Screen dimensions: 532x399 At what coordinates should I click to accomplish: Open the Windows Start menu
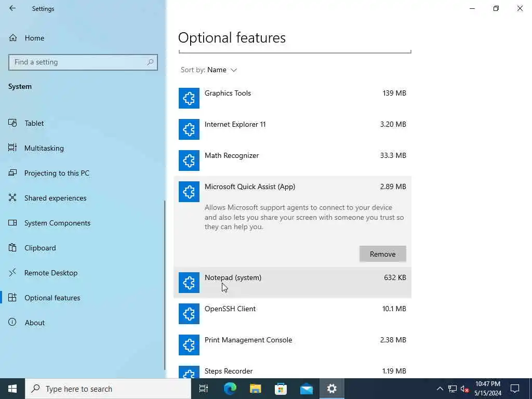[12, 389]
